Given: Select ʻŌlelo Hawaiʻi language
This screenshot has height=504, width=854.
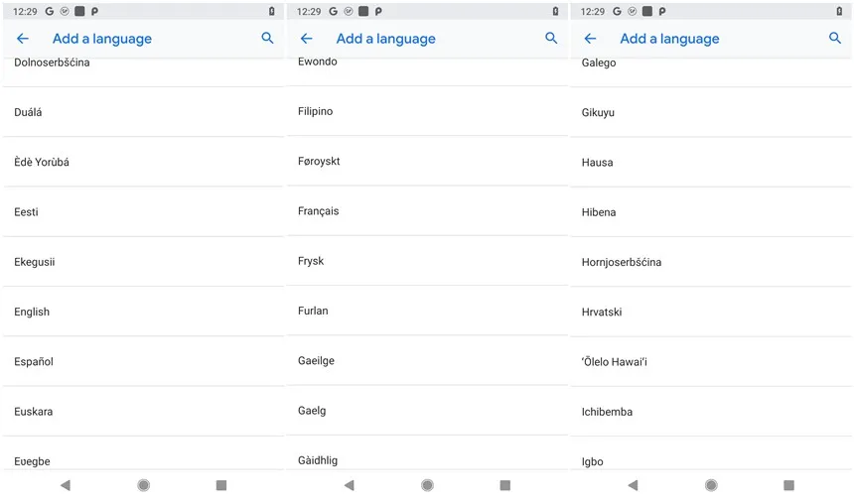Looking at the screenshot, I should 711,361.
